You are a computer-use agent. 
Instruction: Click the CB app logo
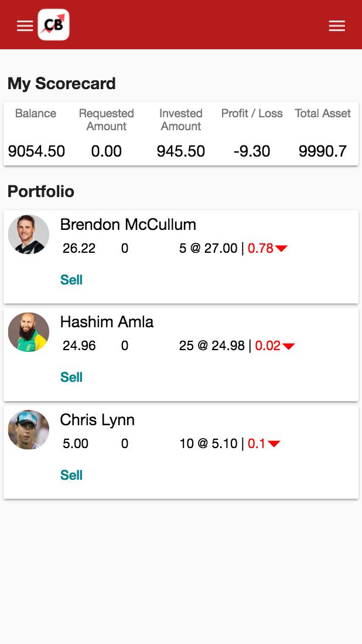[54, 25]
